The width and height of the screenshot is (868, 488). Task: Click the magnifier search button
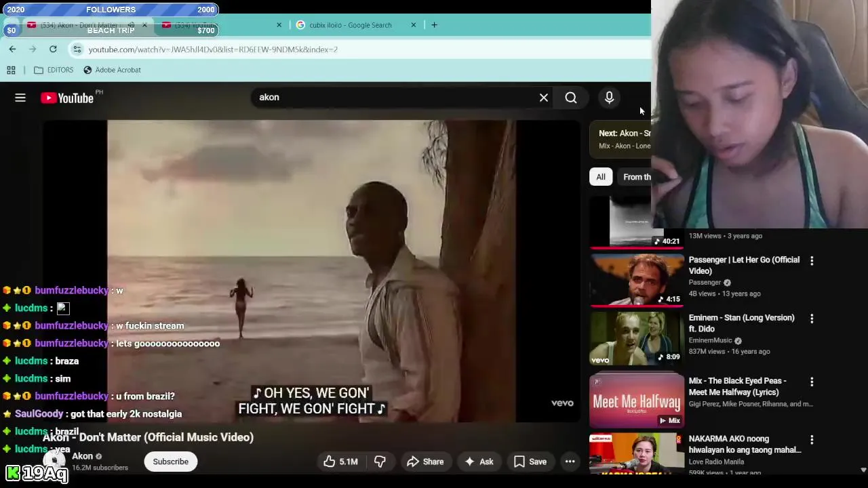click(571, 98)
